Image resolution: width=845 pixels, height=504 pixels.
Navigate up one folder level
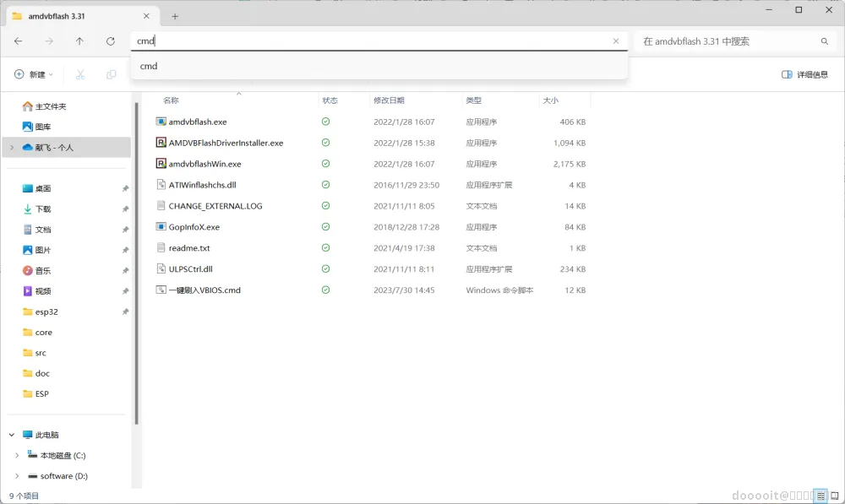(79, 41)
